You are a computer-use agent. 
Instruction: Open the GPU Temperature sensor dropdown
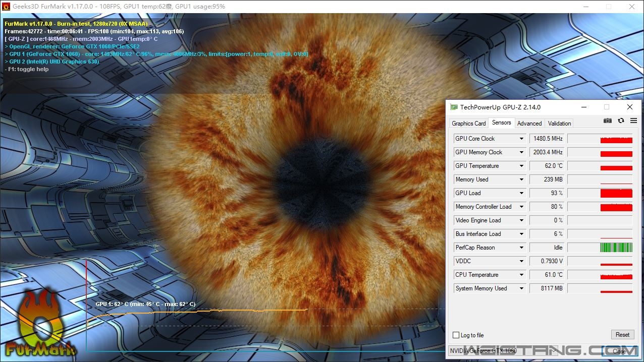(522, 166)
